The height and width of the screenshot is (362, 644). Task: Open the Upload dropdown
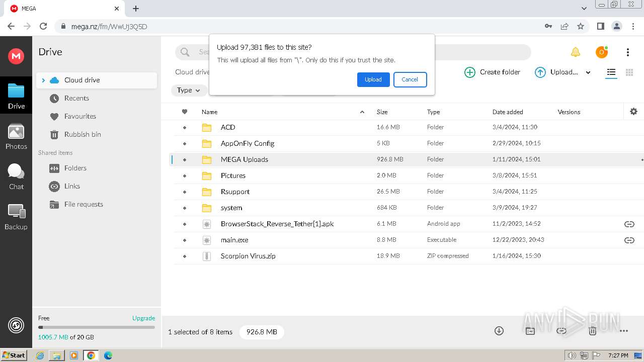(x=563, y=72)
